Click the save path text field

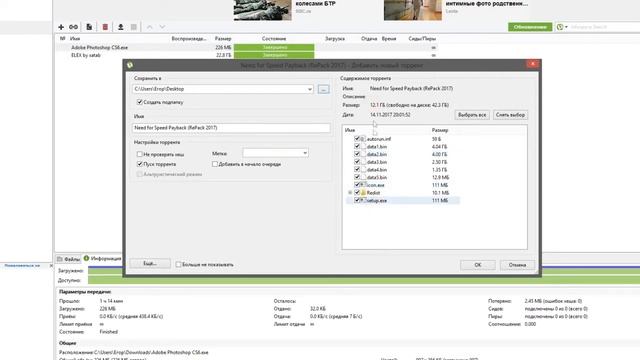tap(219, 89)
